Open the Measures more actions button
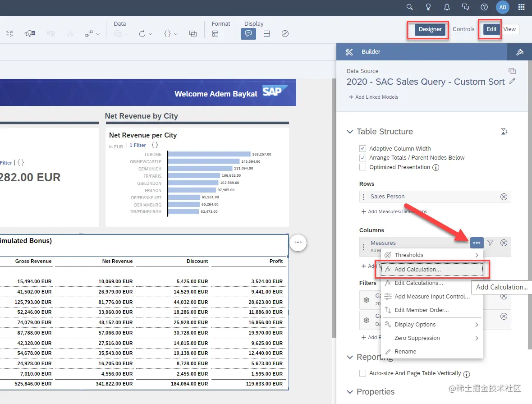The width and height of the screenshot is (532, 404). pyautogui.click(x=477, y=243)
